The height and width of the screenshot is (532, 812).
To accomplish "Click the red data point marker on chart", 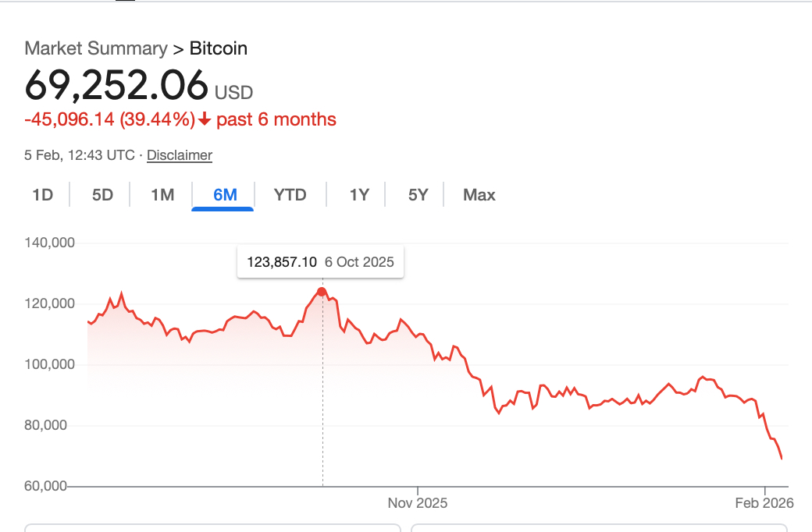I will tap(322, 292).
